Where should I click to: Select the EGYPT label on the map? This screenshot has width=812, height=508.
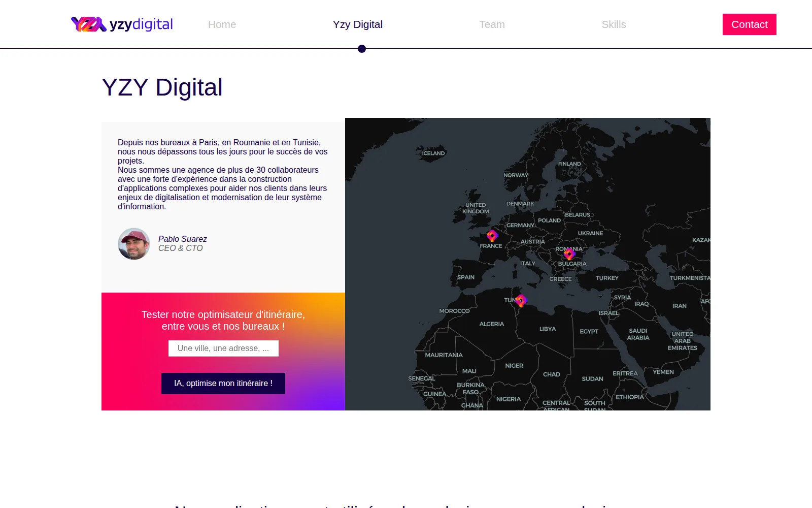[589, 331]
